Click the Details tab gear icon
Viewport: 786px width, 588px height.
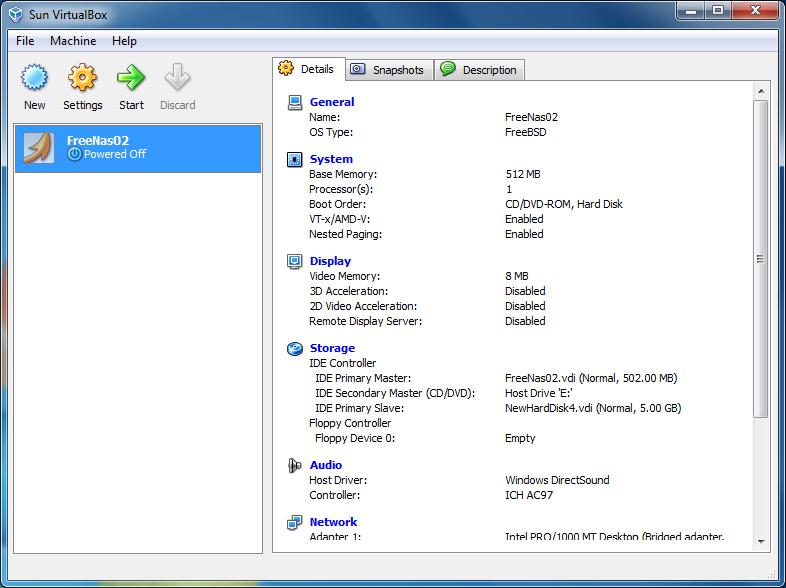click(286, 68)
